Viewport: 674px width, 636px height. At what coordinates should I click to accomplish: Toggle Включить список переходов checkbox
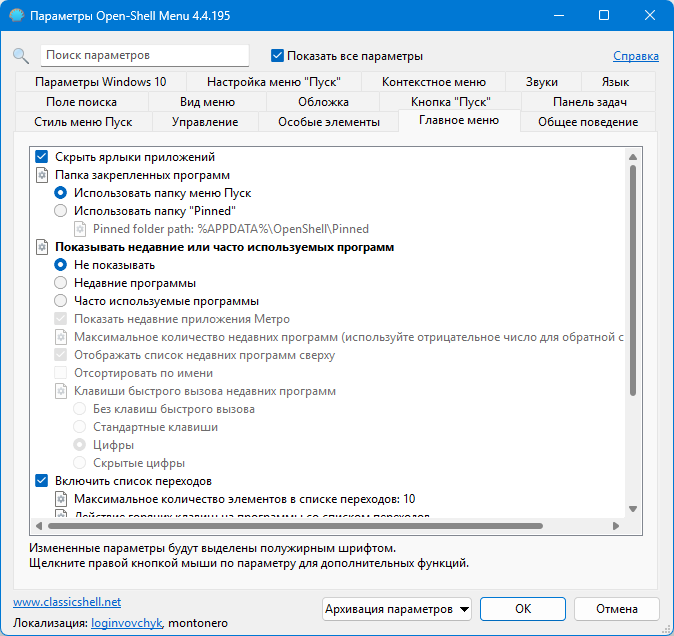click(x=42, y=481)
